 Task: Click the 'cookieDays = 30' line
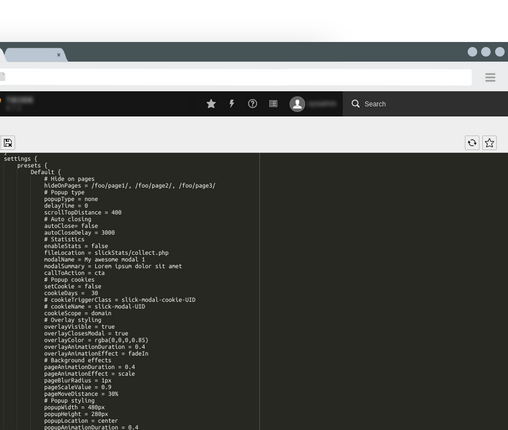(71, 293)
